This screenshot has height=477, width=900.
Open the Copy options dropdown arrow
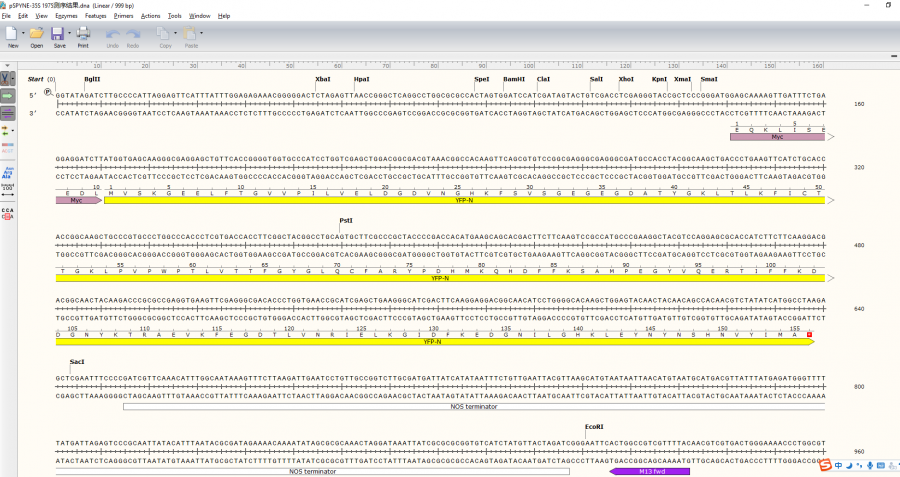coord(176,33)
